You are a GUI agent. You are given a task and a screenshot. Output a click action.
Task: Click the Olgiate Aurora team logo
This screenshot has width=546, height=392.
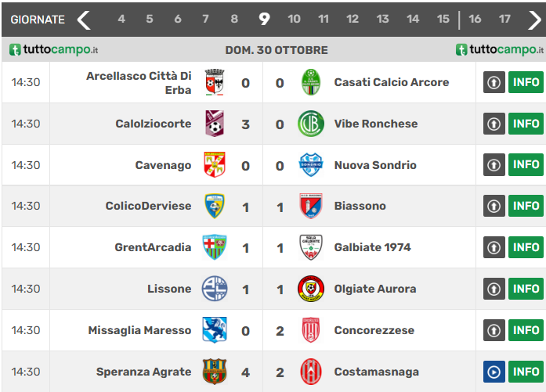click(x=311, y=289)
